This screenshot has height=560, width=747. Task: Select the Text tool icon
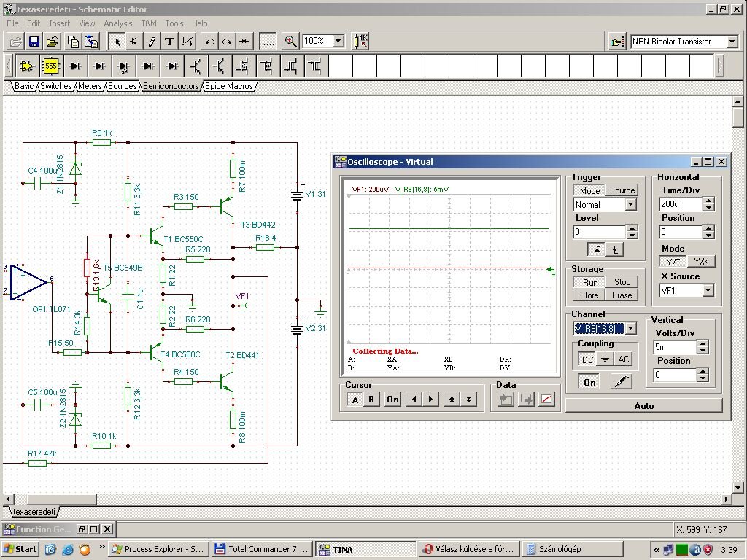169,42
